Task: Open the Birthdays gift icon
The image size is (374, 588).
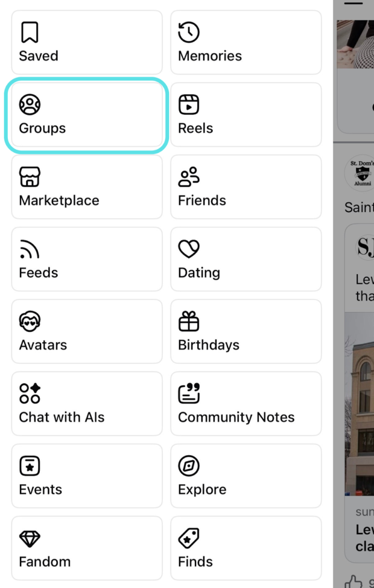Action: click(189, 321)
